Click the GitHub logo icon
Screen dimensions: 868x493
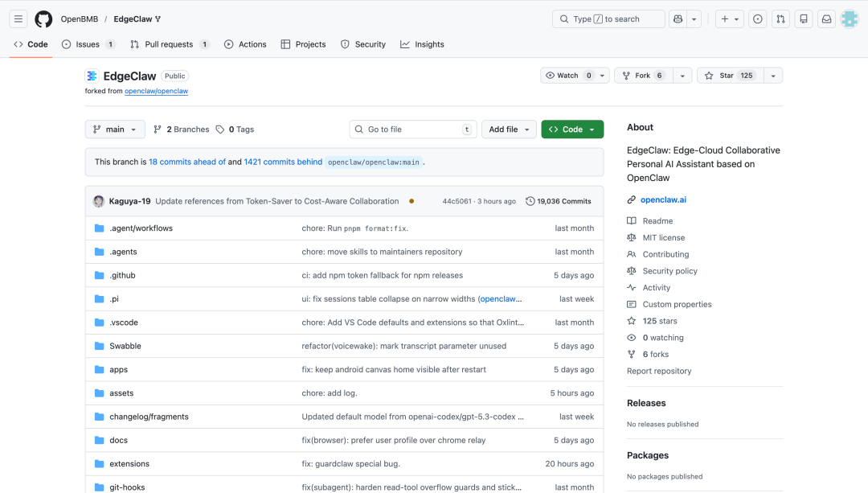pyautogui.click(x=43, y=19)
